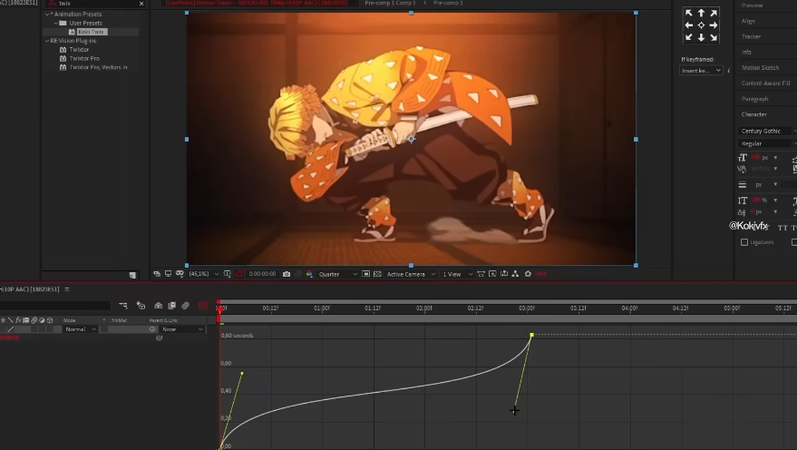Click the toggle pixel aspect ratio icon
Viewport: 797px width, 450px height.
481,274
